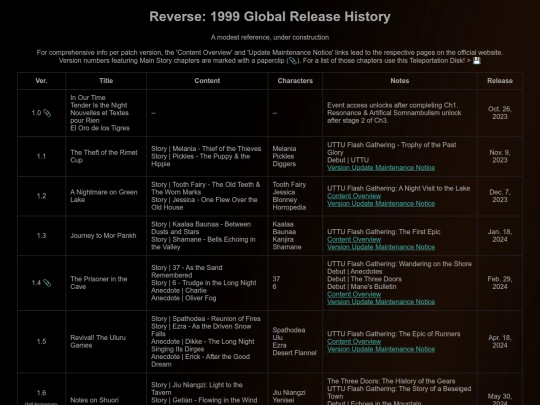The height and width of the screenshot is (405, 540).
Task: Click version number 1.3 cell
Action: coord(41,236)
